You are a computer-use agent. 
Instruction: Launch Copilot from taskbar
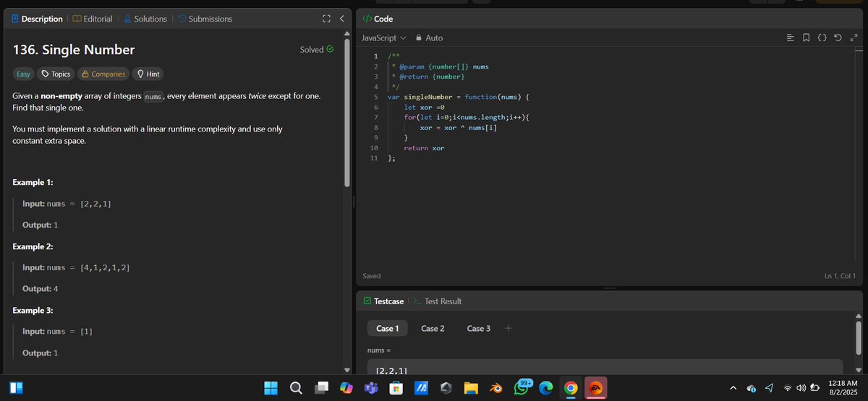(346, 388)
